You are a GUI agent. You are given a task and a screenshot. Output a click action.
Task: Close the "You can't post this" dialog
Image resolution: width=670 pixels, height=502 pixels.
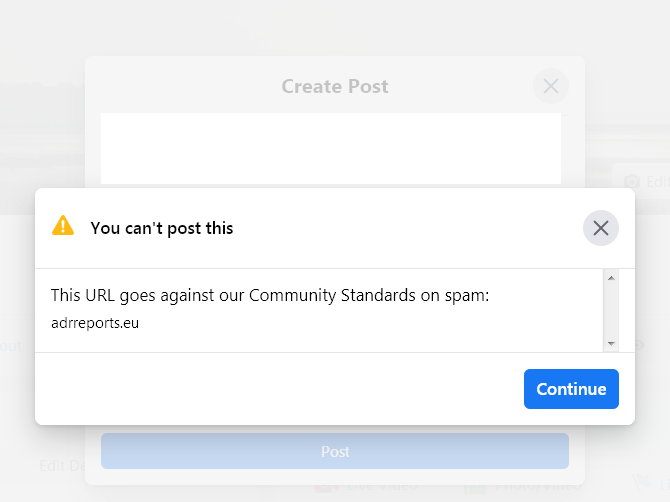pos(600,228)
